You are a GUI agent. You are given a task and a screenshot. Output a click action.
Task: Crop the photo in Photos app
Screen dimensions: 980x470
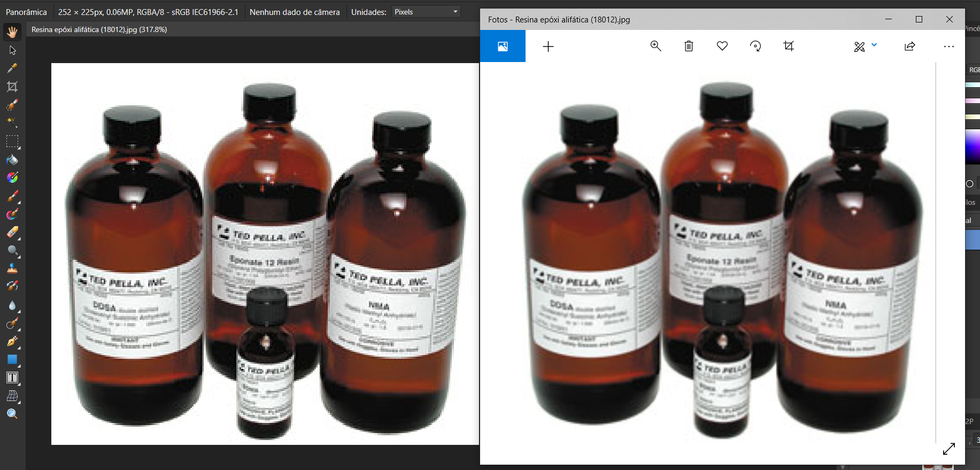789,47
